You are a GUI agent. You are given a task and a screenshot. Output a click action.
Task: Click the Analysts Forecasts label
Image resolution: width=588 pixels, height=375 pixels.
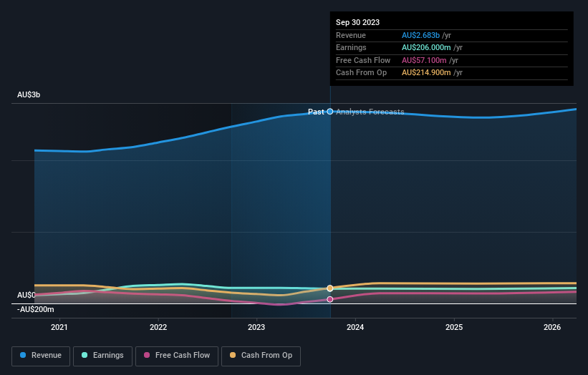(x=370, y=112)
